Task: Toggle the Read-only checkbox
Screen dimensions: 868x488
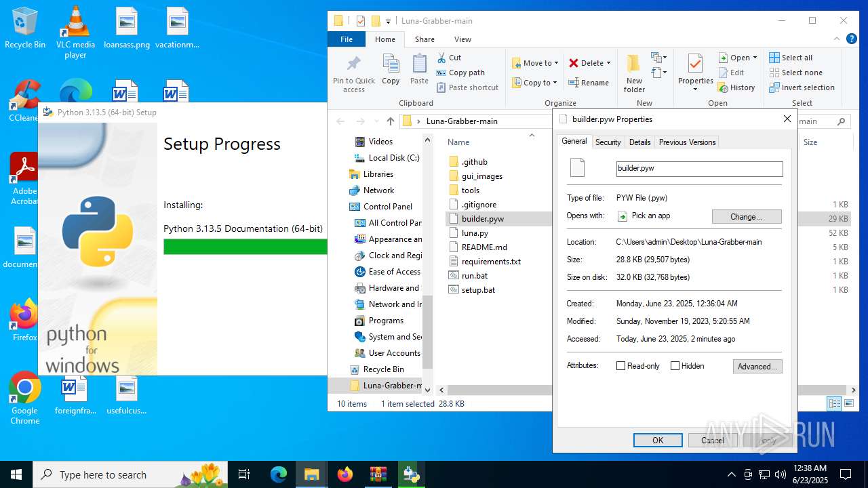Action: (x=620, y=366)
